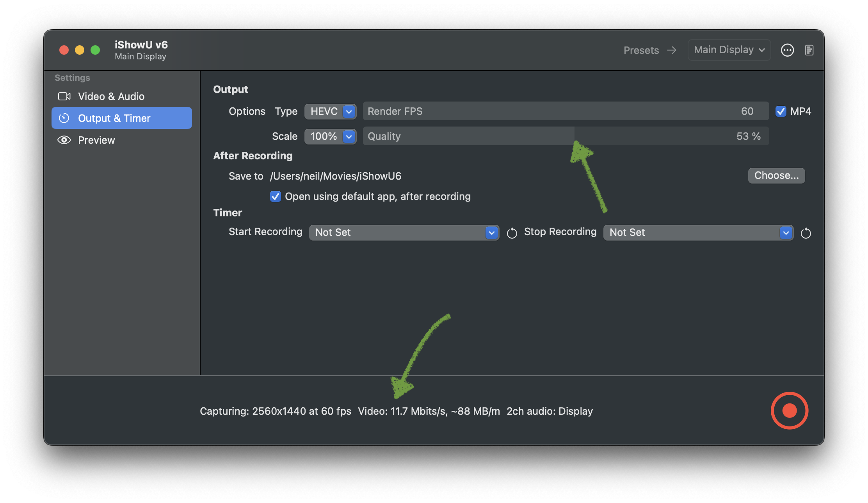868x503 pixels.
Task: Click the save path /Users/neil/Movies/iShowU6
Action: [x=336, y=176]
